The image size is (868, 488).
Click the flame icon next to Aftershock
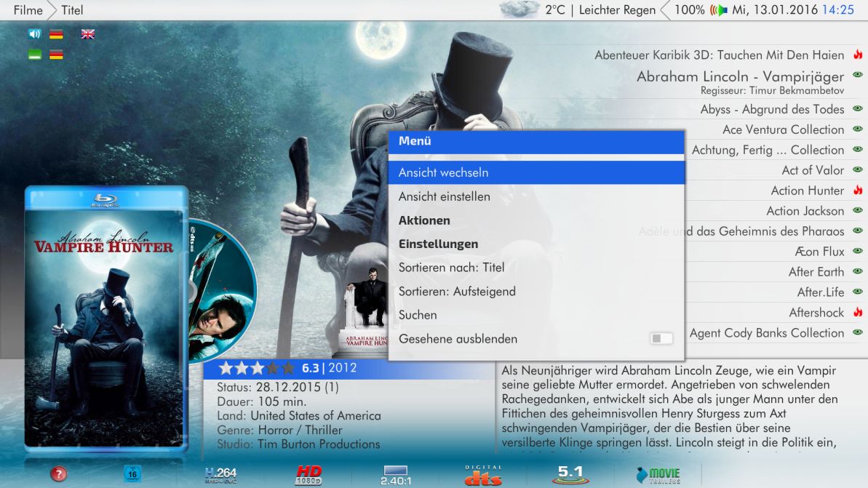point(858,312)
